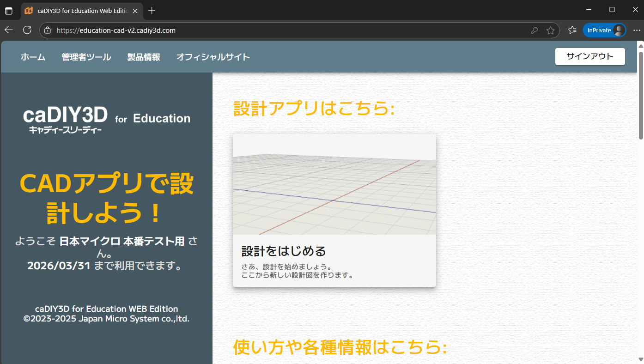The height and width of the screenshot is (364, 644).
Task: Open a new tab with the plus button
Action: (x=152, y=10)
